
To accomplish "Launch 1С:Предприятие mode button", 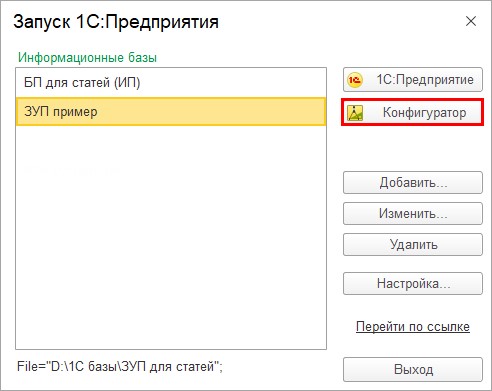I will (413, 80).
